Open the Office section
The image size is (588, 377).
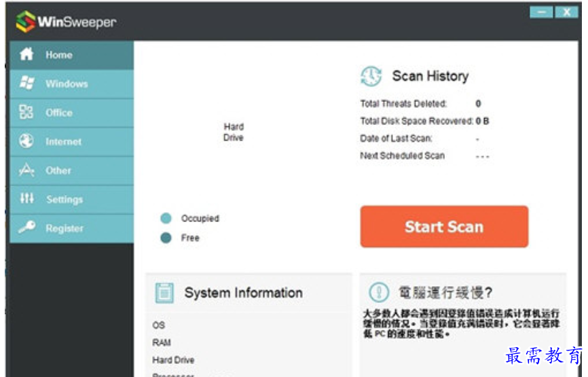click(71, 113)
